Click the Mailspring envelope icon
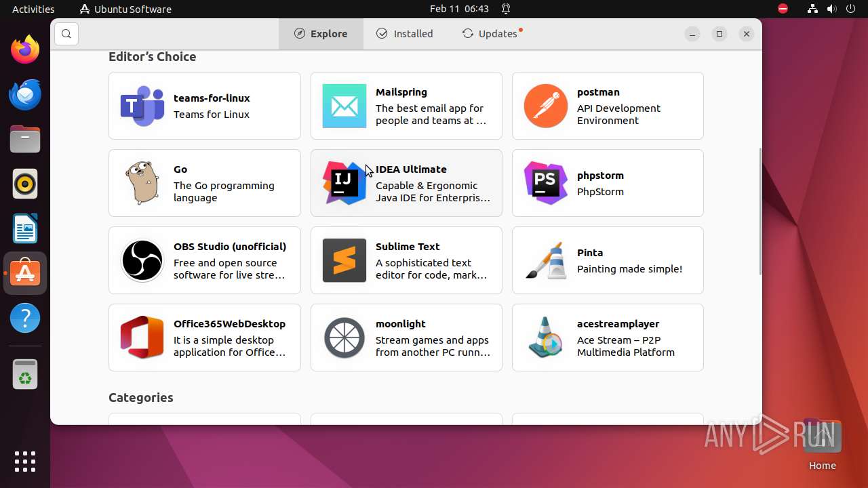868x488 pixels. pos(344,106)
